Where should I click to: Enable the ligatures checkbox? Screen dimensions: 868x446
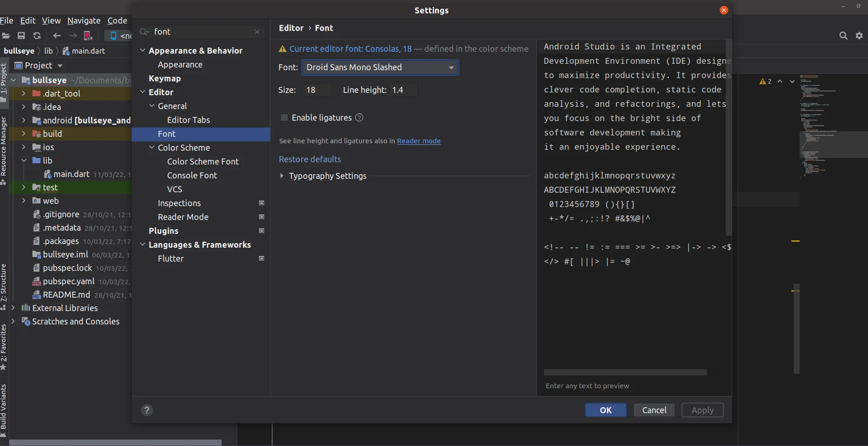284,118
